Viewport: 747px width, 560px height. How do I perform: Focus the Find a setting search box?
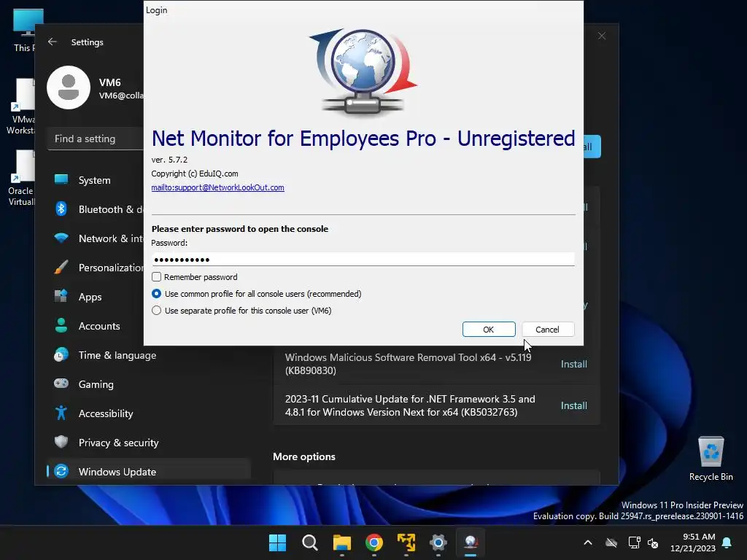coord(96,139)
